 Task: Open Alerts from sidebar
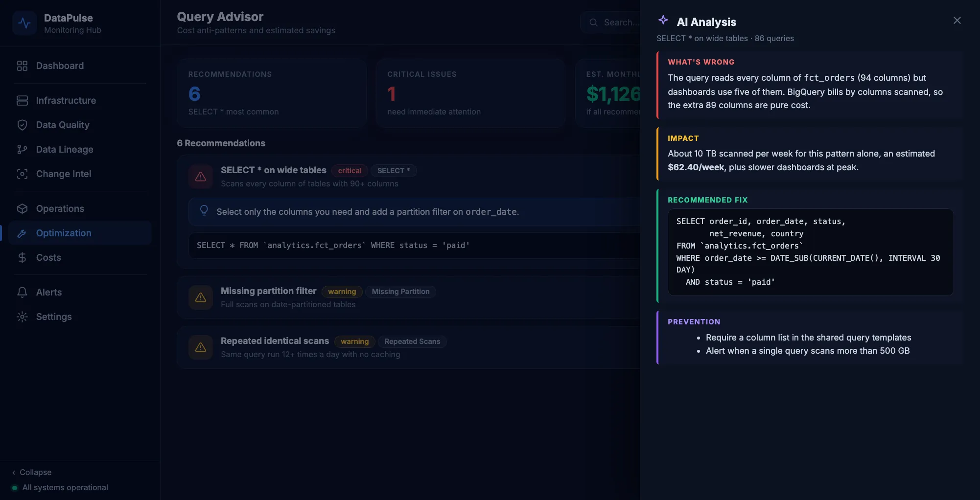click(x=80, y=292)
